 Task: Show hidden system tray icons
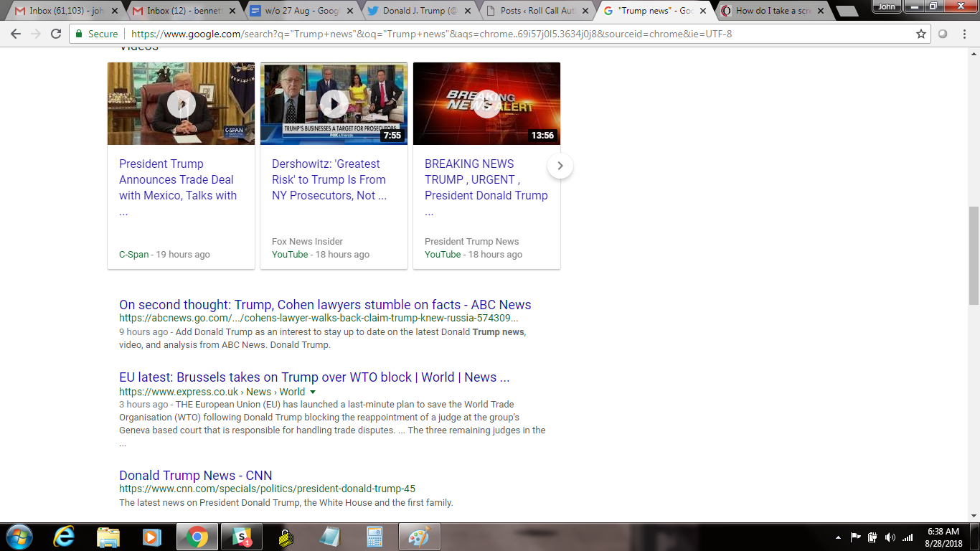838,537
